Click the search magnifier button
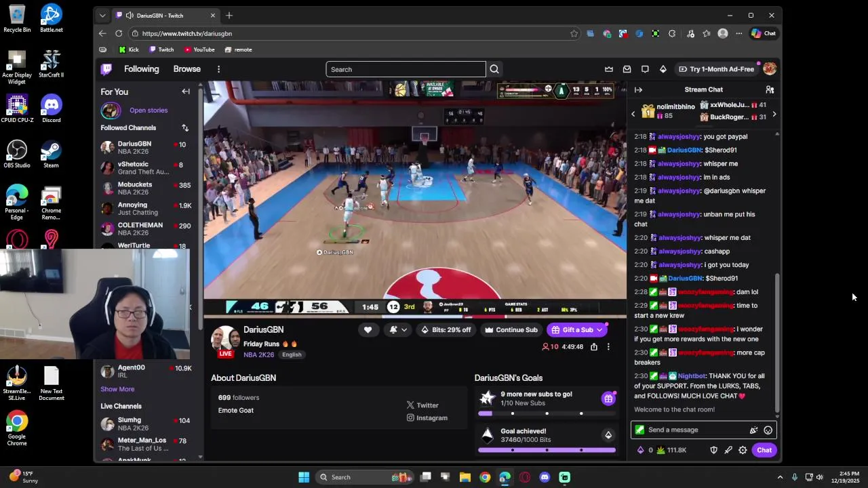The width and height of the screenshot is (868, 488). tap(494, 69)
